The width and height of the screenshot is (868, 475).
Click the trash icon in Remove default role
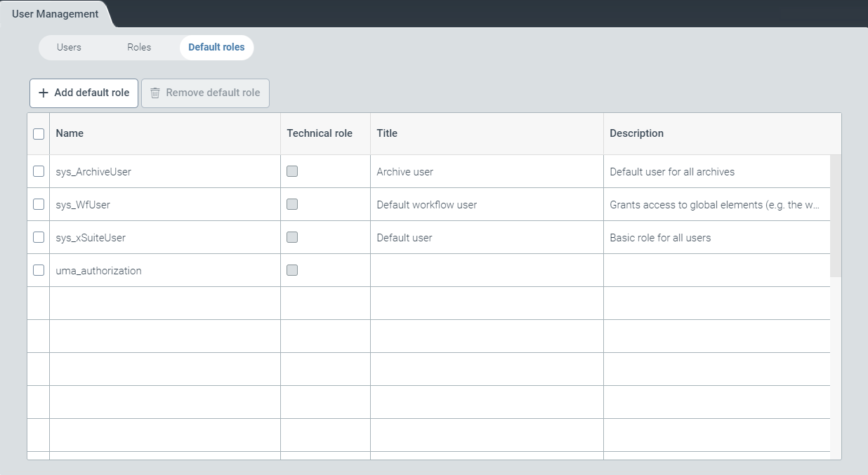click(155, 93)
